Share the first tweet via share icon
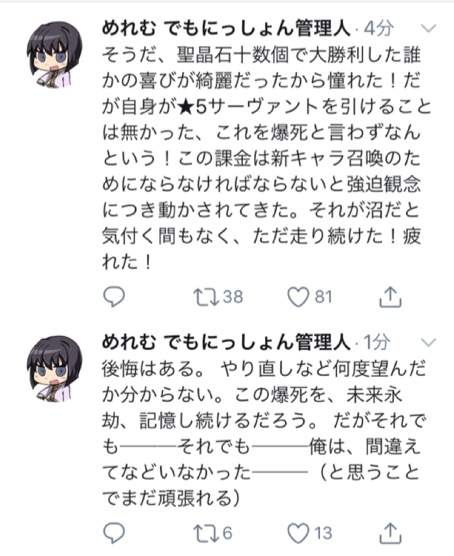 coord(390,296)
